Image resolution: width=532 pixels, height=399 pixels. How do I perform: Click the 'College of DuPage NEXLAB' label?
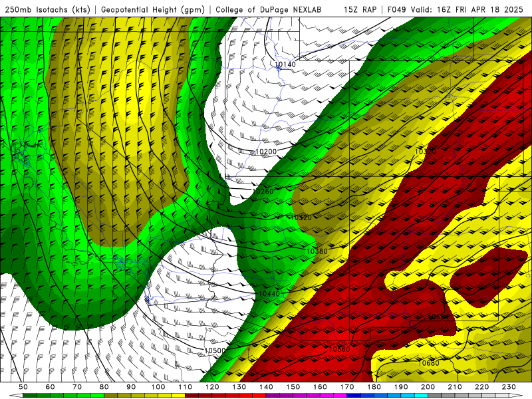coord(269,9)
